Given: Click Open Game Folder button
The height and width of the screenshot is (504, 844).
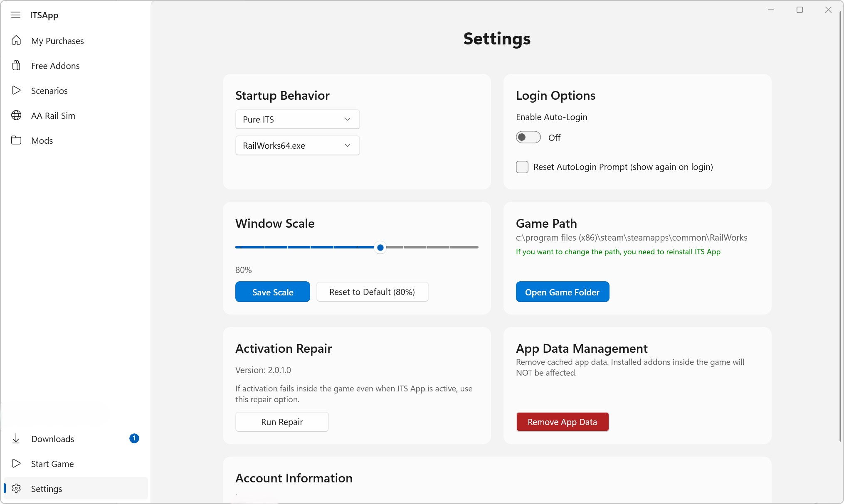Looking at the screenshot, I should tap(563, 292).
